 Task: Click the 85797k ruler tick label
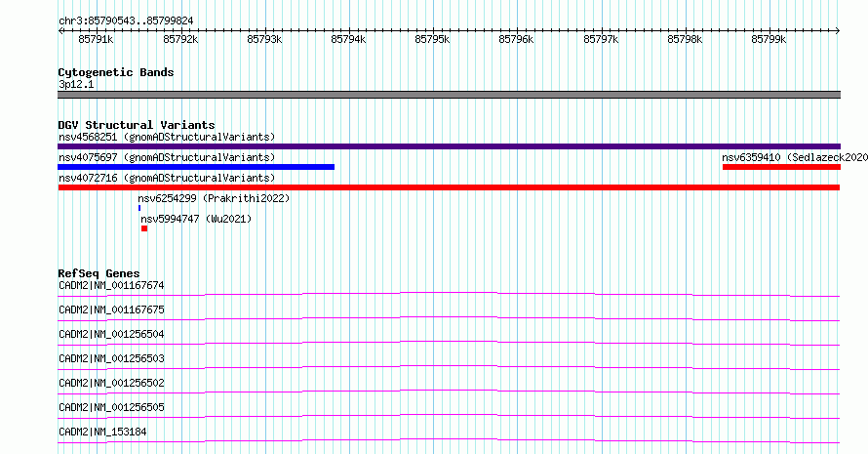click(x=601, y=39)
